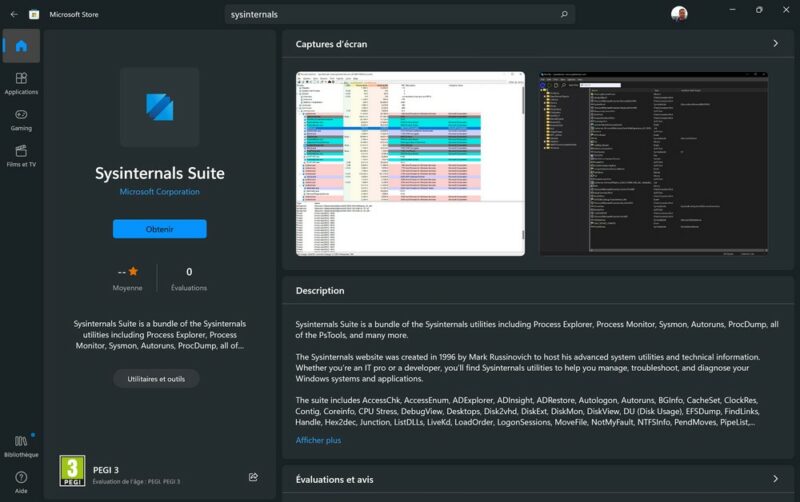Open the Gaming section
Viewport: 800px width, 502px height.
click(21, 120)
